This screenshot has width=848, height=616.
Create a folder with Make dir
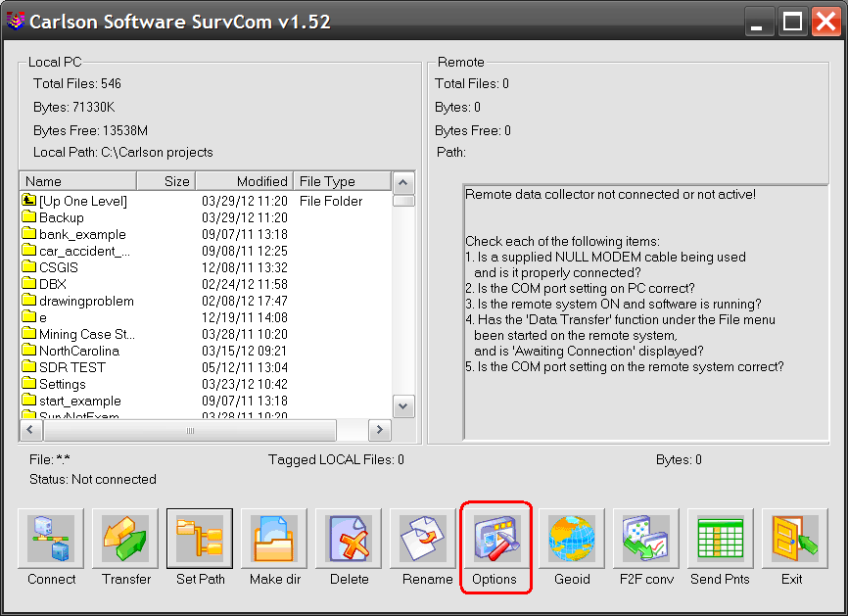[273, 538]
